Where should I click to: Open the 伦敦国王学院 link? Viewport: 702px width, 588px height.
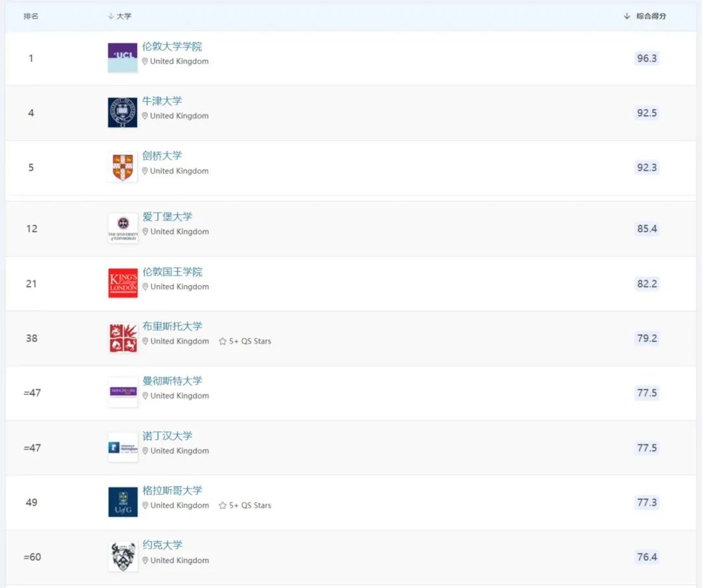click(x=172, y=272)
